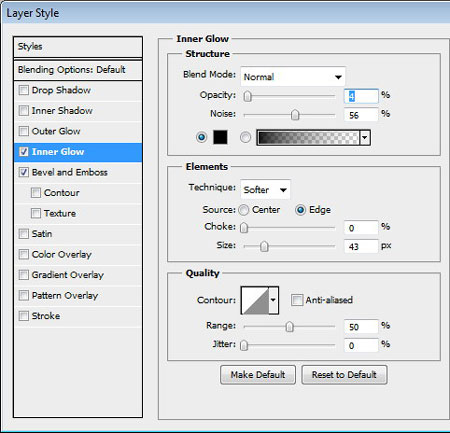Screen dimensions: 450x433
Task: Click the Size value input field
Action: click(361, 247)
